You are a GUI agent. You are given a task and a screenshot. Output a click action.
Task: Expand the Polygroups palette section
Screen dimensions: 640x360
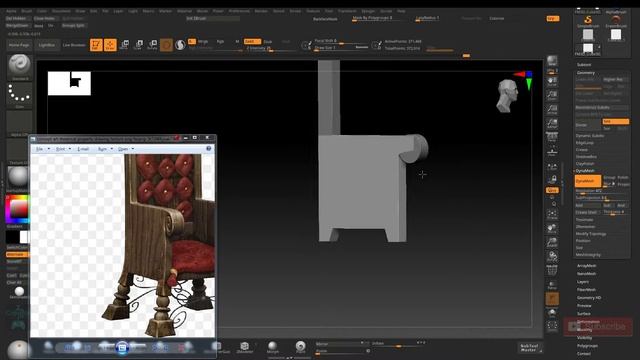(587, 346)
